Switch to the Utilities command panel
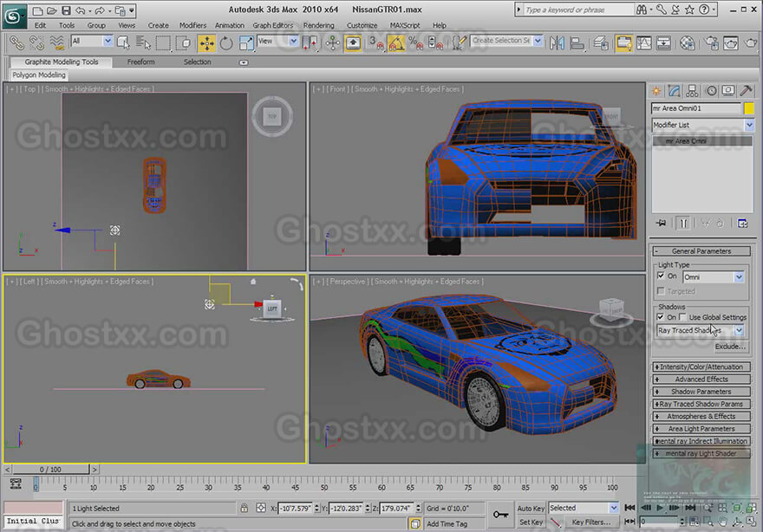The height and width of the screenshot is (532, 763). [746, 91]
